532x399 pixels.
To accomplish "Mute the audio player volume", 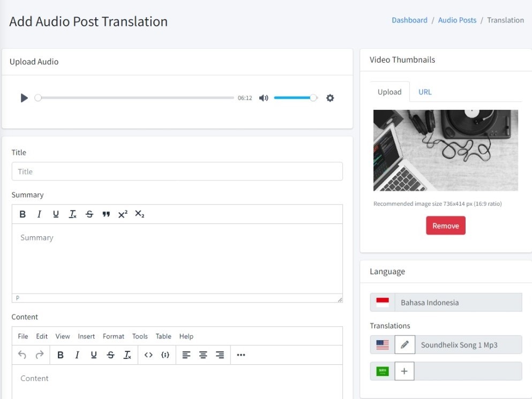I will pos(264,98).
